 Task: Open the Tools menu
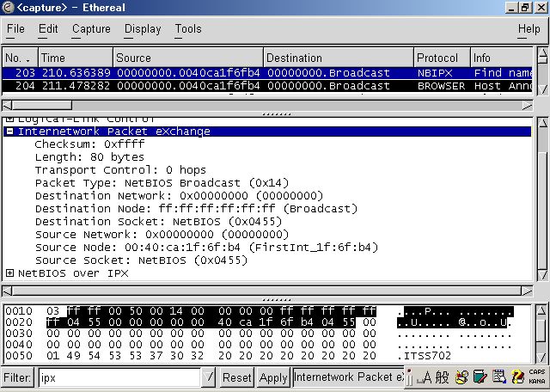pos(188,28)
